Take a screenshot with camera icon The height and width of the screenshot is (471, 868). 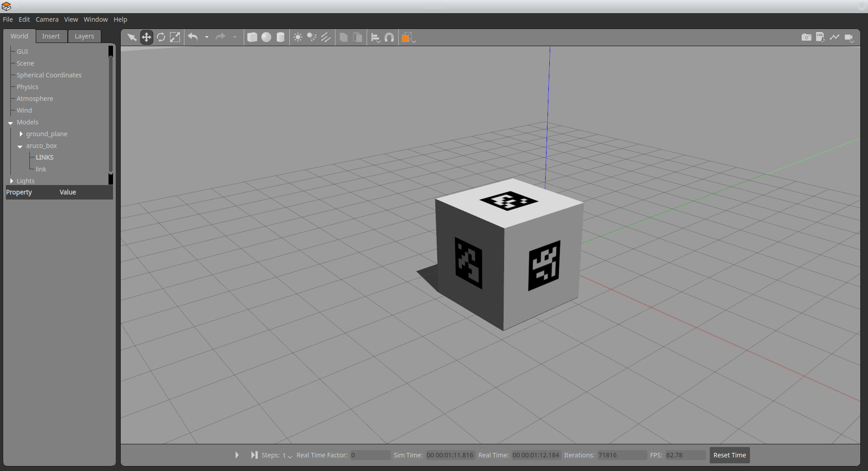tap(807, 37)
